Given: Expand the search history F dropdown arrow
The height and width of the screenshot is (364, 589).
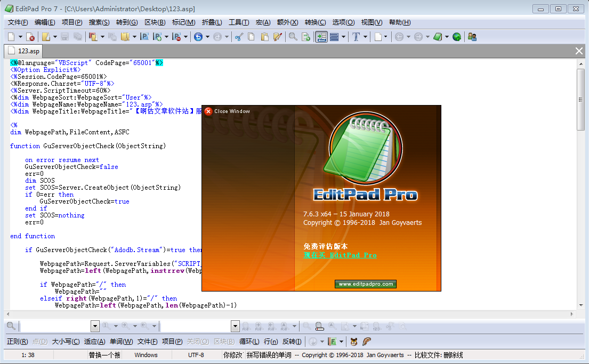Looking at the screenshot, I should (x=341, y=342).
